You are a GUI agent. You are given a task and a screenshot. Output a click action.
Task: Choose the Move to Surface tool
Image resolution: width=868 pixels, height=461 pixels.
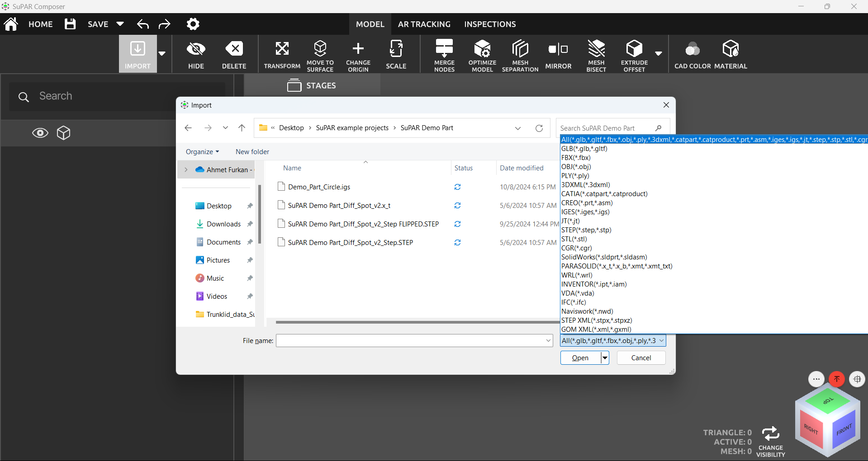[320, 55]
